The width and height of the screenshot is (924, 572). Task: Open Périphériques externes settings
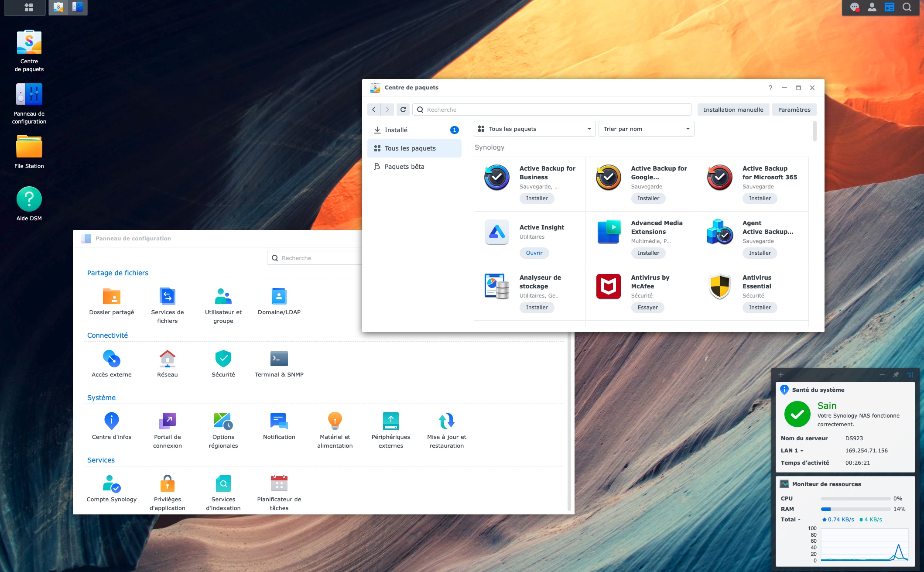pyautogui.click(x=391, y=430)
